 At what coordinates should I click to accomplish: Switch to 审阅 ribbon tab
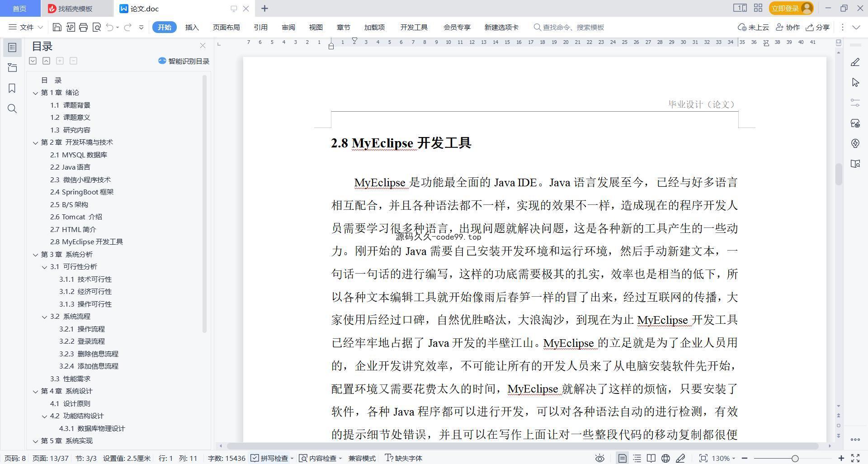click(288, 27)
